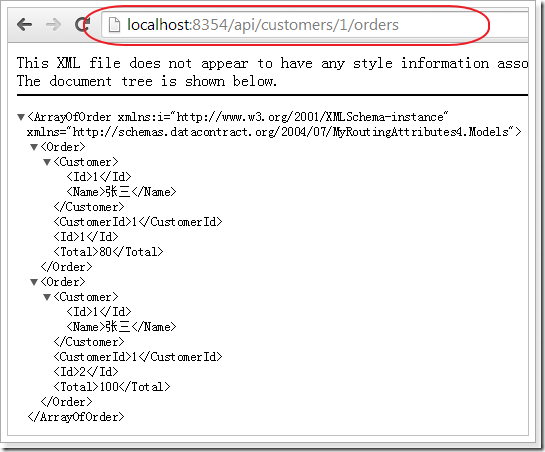Collapse the first Order node

(x=34, y=147)
